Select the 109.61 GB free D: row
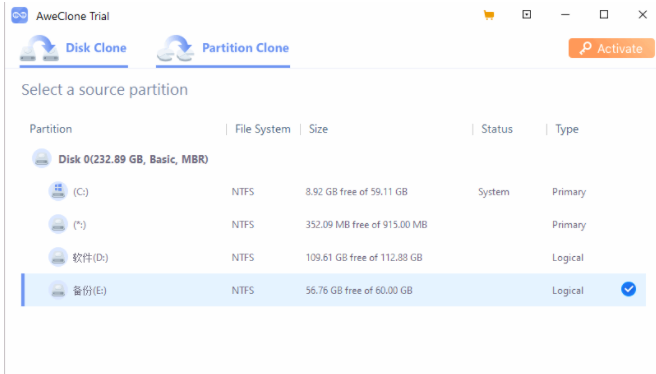This screenshot has width=656, height=374. [333, 257]
